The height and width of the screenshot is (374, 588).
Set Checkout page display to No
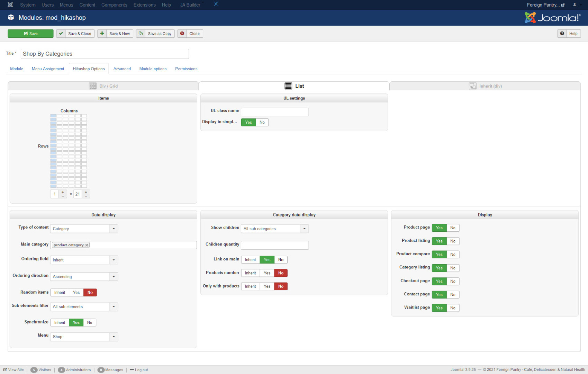click(x=453, y=281)
